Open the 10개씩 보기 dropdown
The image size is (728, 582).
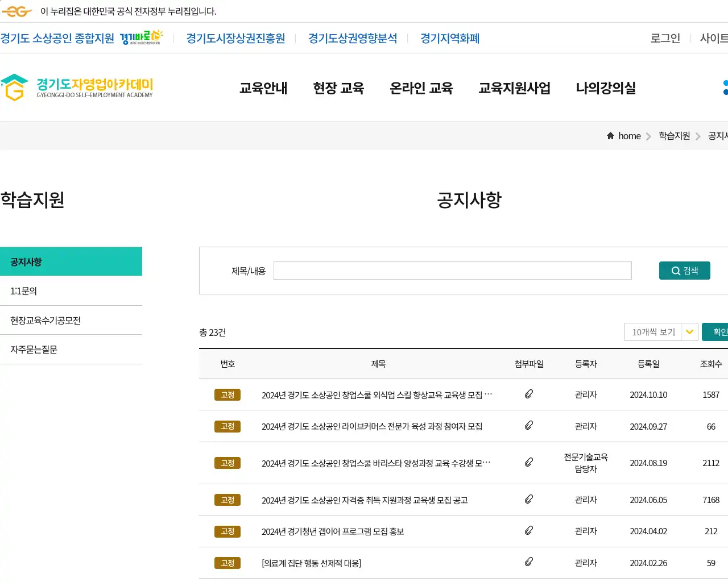point(660,332)
